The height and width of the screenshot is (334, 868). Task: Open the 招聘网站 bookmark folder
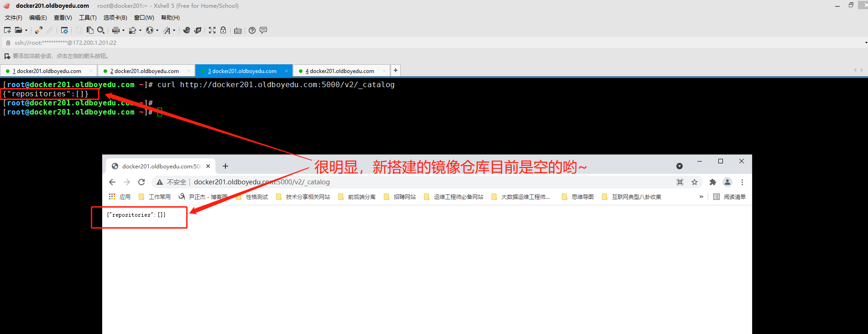[x=400, y=197]
